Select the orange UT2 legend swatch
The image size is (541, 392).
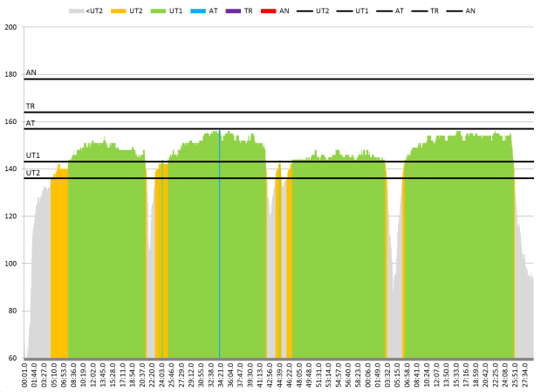pos(116,10)
